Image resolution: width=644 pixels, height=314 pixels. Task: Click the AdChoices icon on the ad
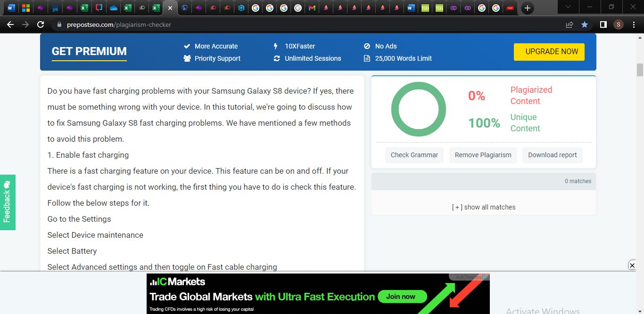tap(486, 277)
